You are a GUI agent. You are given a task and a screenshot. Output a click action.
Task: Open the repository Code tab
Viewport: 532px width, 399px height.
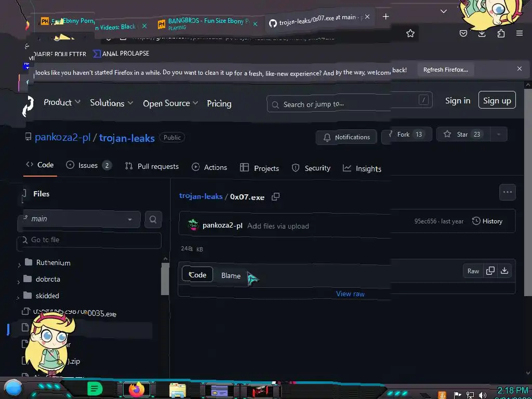coord(40,165)
